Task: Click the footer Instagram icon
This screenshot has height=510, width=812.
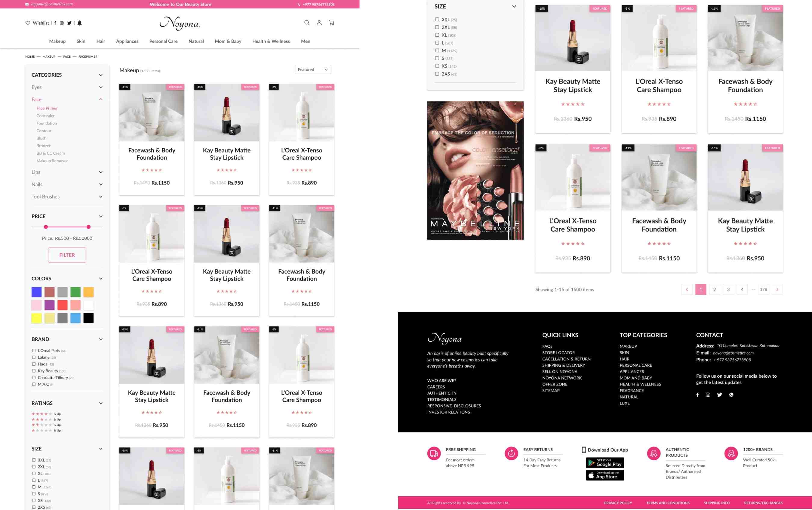Action: click(x=708, y=395)
